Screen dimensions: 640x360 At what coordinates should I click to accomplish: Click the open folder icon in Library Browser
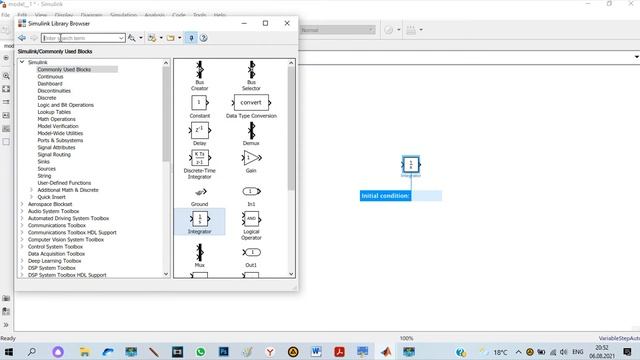pos(171,38)
